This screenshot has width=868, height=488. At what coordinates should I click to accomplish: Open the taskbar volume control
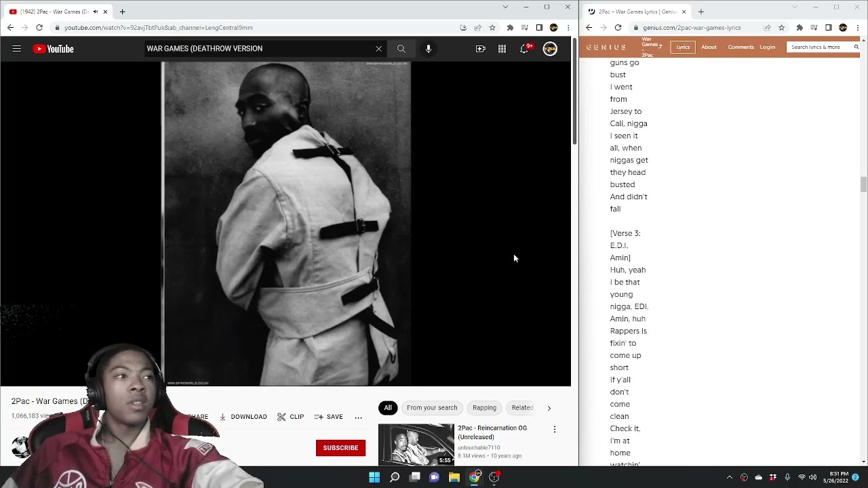pyautogui.click(x=813, y=477)
